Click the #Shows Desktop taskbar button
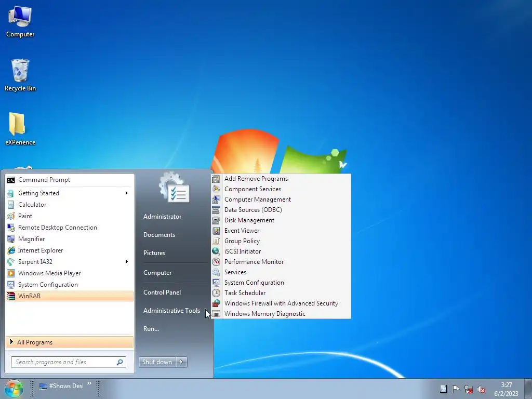This screenshot has width=532, height=399. point(61,386)
